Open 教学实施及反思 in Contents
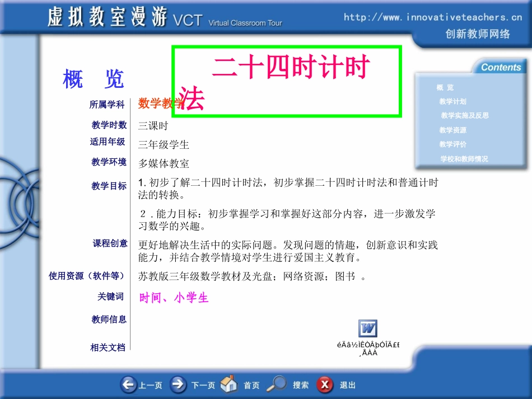 tap(465, 116)
